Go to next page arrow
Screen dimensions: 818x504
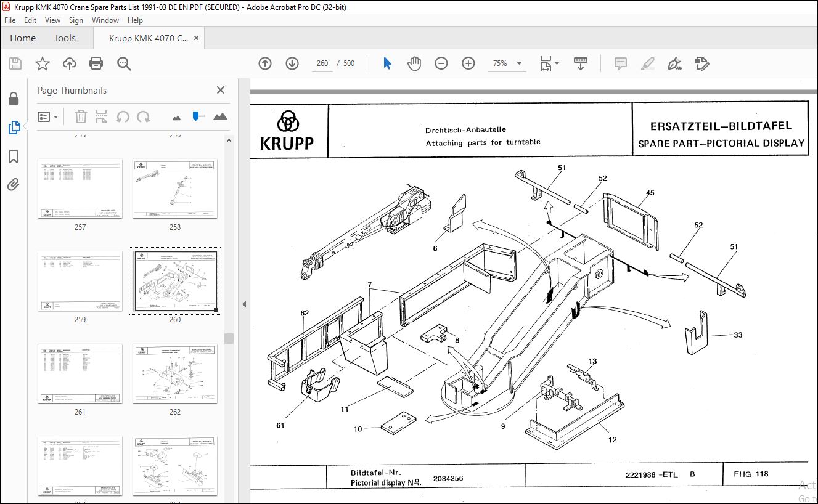pyautogui.click(x=292, y=63)
